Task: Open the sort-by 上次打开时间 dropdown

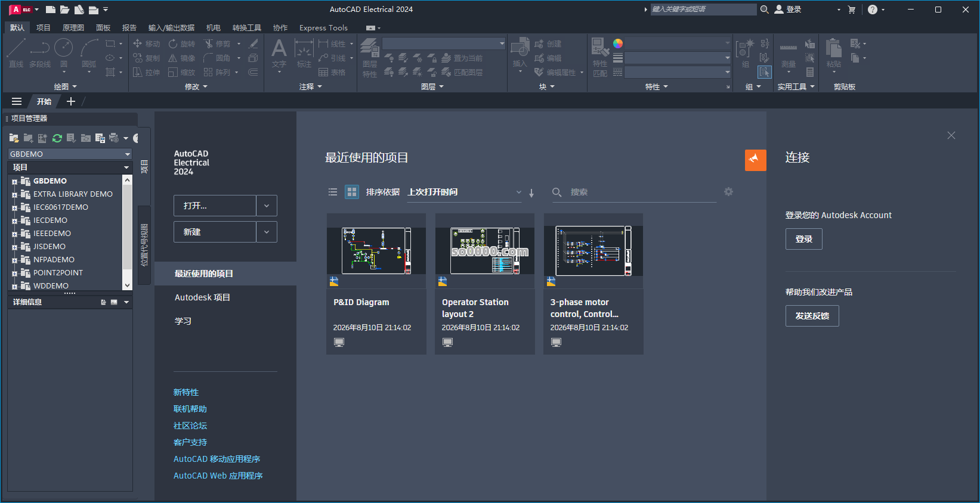Action: click(x=465, y=192)
